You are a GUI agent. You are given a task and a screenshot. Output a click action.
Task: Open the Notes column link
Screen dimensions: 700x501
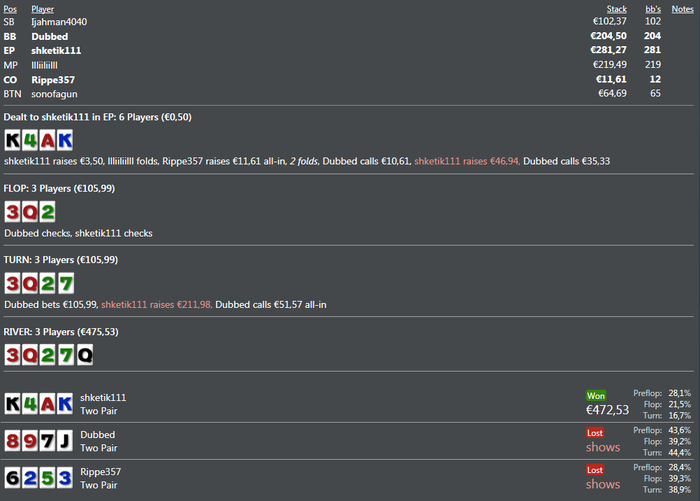(x=682, y=8)
